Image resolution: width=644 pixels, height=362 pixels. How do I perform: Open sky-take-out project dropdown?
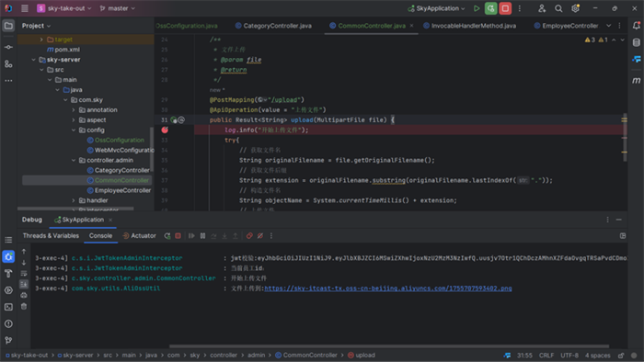[x=64, y=8]
